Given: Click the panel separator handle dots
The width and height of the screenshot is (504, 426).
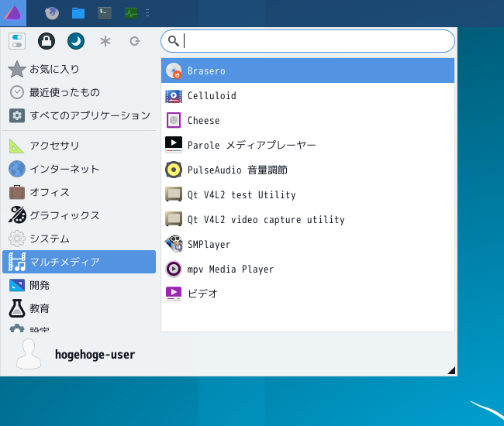Looking at the screenshot, I should click(x=147, y=13).
